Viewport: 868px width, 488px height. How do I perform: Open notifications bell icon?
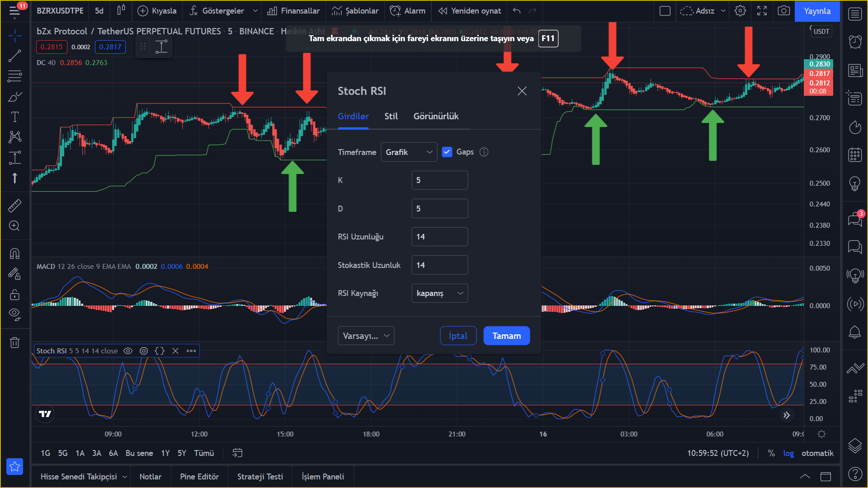click(x=855, y=333)
